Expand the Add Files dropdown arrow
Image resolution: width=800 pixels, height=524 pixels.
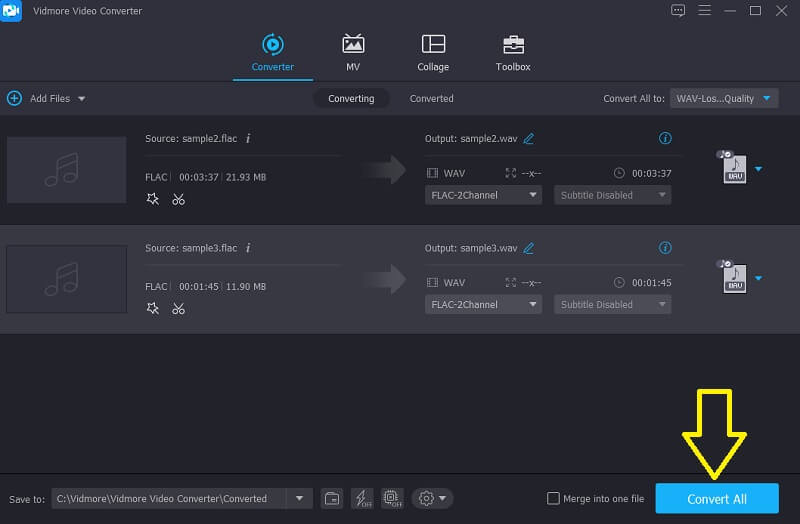tap(82, 98)
